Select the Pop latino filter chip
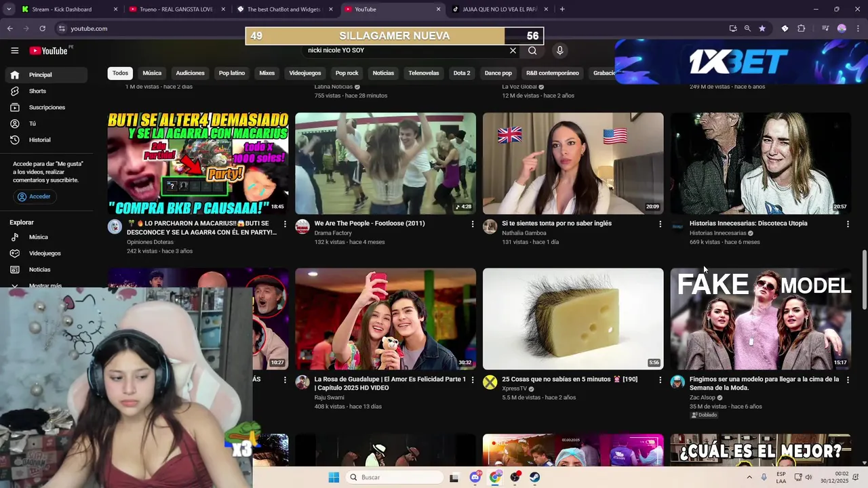Image resolution: width=868 pixels, height=488 pixels. (x=232, y=73)
